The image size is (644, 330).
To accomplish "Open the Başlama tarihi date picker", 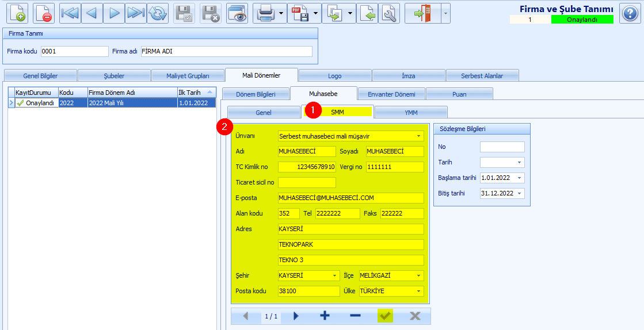I will click(520, 178).
